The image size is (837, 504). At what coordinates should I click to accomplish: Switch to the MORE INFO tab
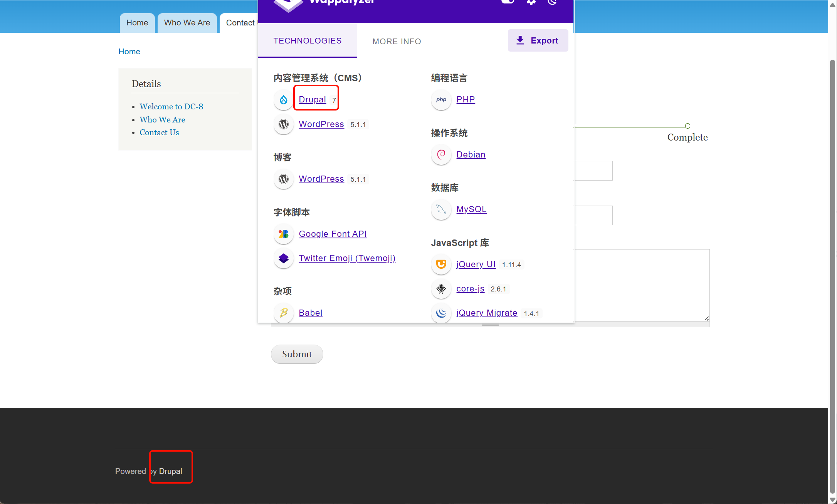tap(397, 41)
